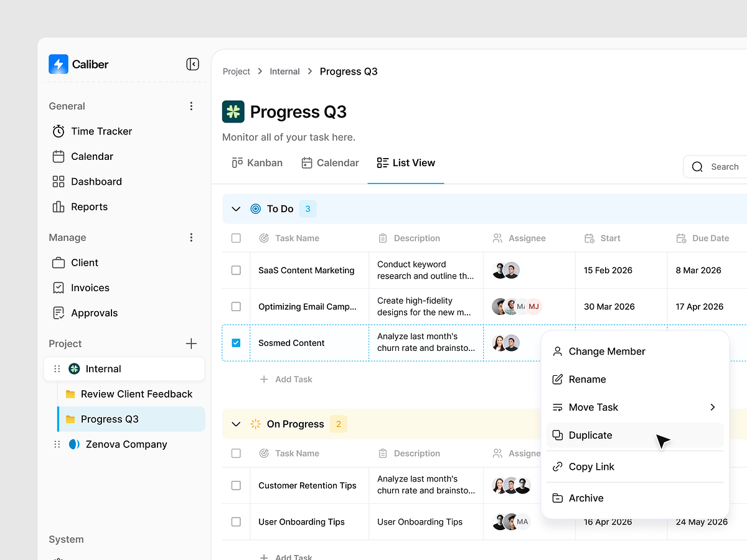This screenshot has width=747, height=560.
Task: Collapse the To Do group chevron
Action: tap(236, 209)
